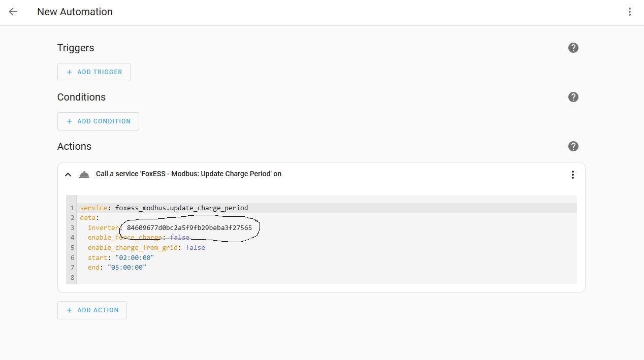Open help for the Actions section

click(x=573, y=146)
